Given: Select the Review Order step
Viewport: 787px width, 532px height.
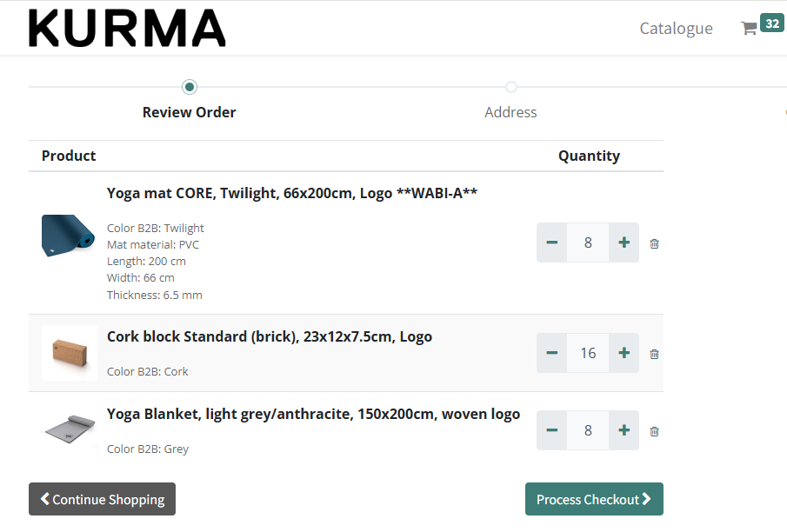Looking at the screenshot, I should point(190,111).
